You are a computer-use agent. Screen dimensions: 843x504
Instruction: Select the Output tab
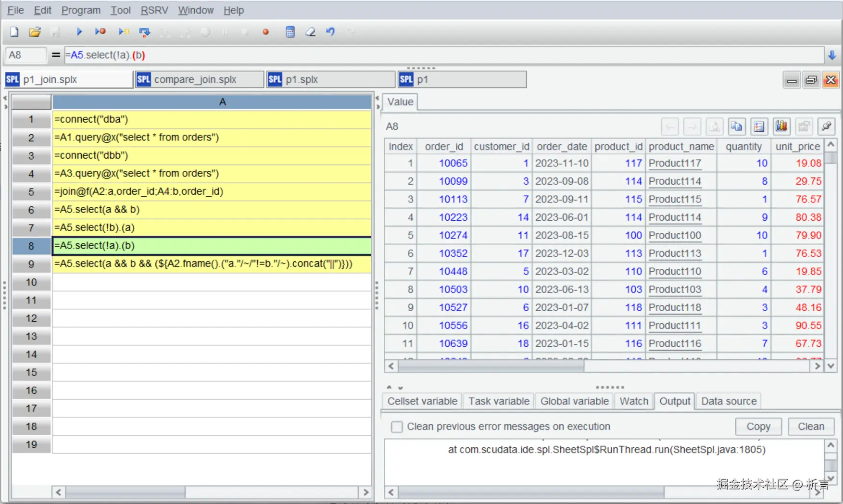(675, 401)
